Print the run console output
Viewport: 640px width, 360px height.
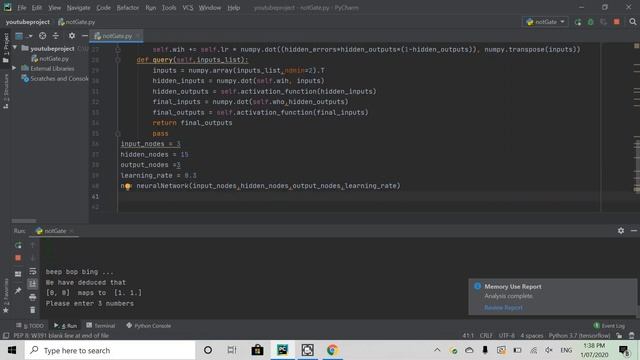coord(33,297)
